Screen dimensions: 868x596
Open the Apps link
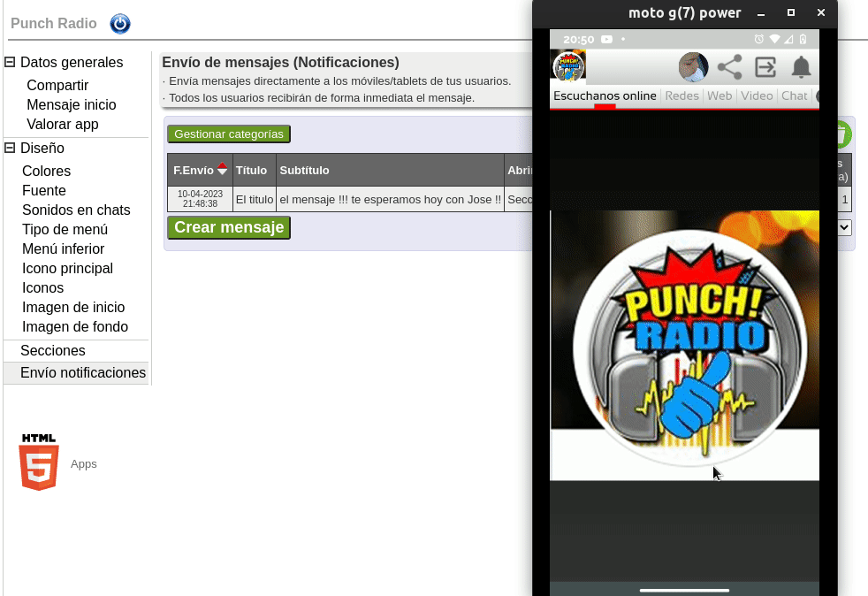click(84, 464)
